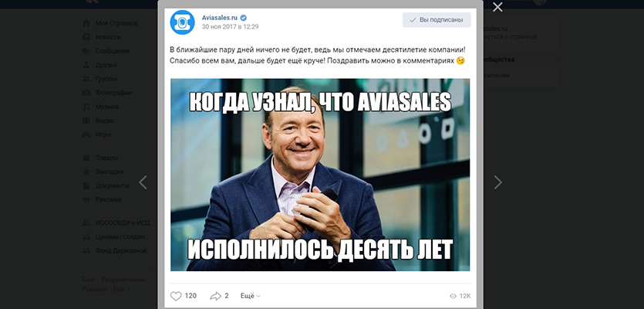Click the Фотографии camera icon in sidebar
This screenshot has height=309, width=644.
86,93
